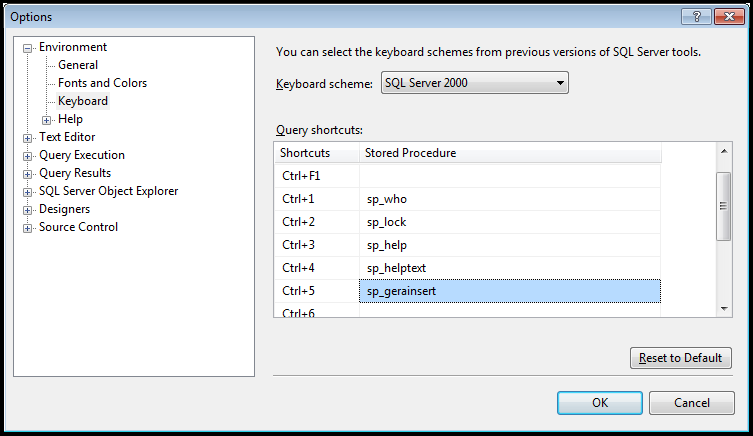Click the Cancel button
The width and height of the screenshot is (753, 436).
692,403
